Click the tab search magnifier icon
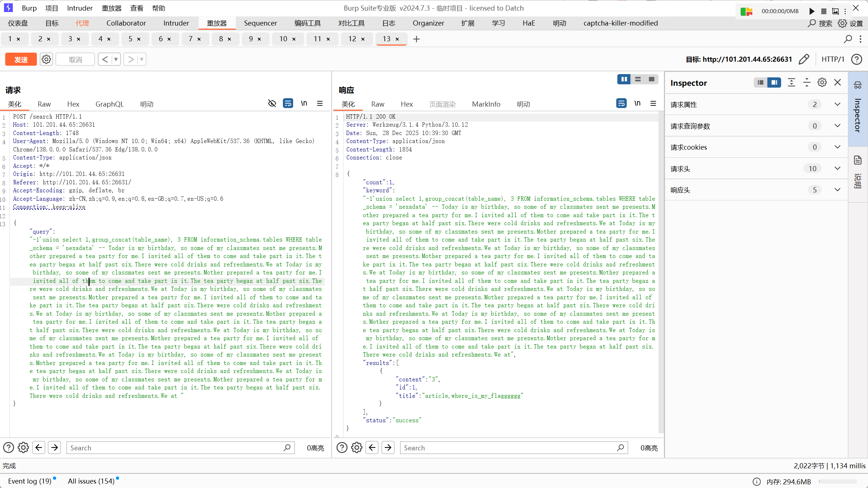 coord(848,39)
